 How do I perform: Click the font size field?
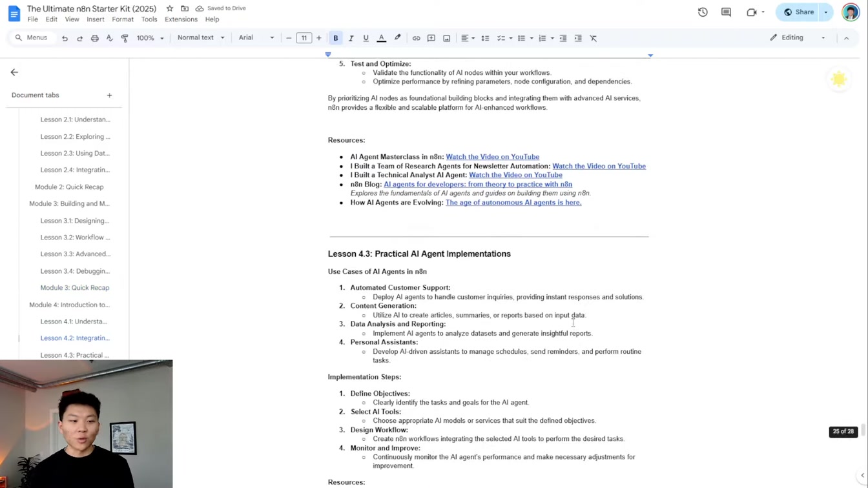point(304,38)
